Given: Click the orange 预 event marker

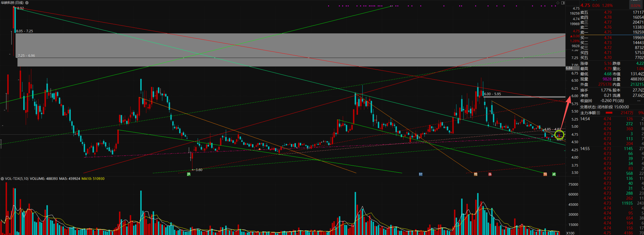Looking at the screenshot, I should click(x=545, y=174).
